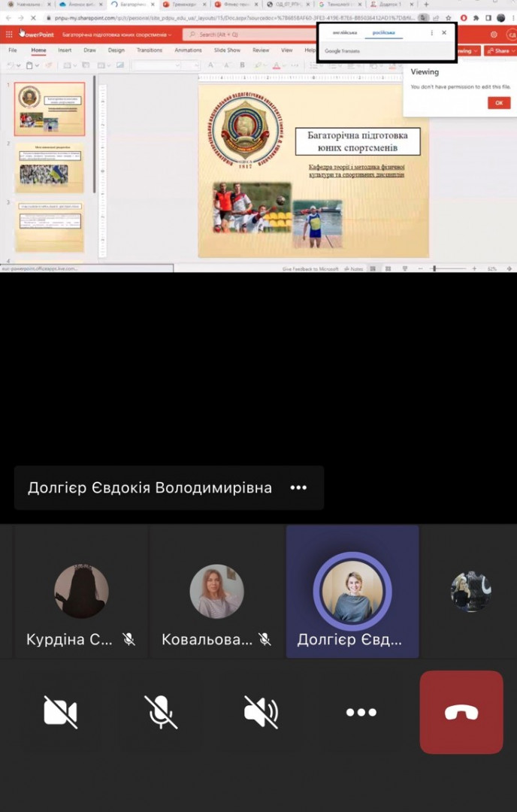Select active speaker tile Долгієр Євд...

pyautogui.click(x=352, y=592)
